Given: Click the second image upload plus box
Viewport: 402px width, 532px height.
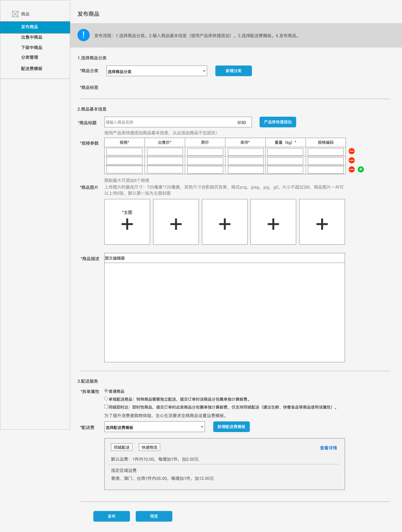Looking at the screenshot, I should (x=176, y=224).
